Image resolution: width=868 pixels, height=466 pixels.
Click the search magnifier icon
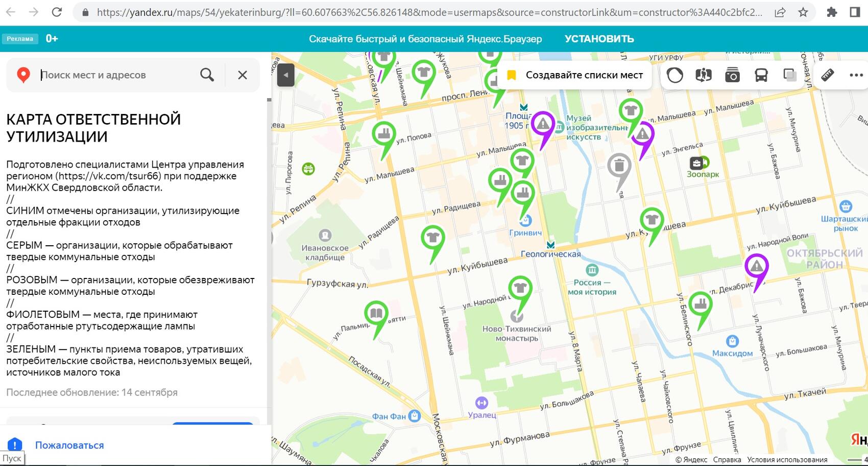(207, 75)
